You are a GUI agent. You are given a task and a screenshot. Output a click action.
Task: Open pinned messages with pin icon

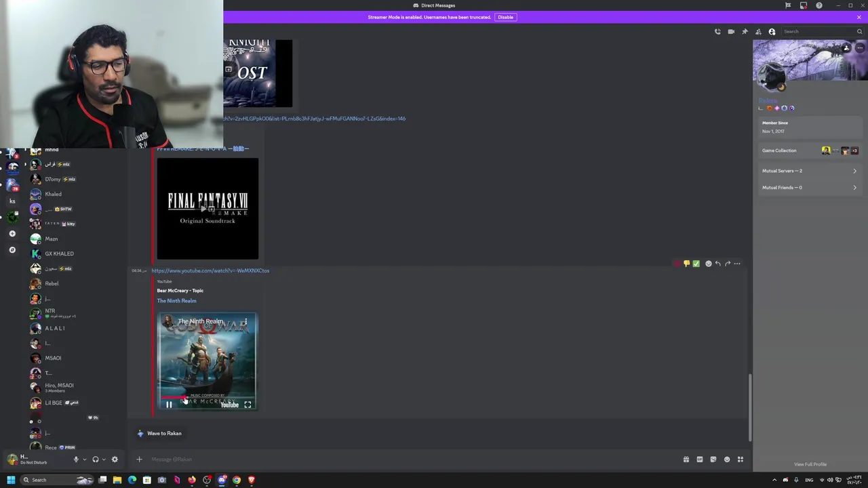745,31
